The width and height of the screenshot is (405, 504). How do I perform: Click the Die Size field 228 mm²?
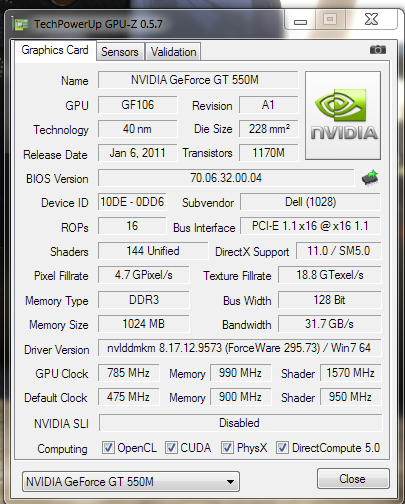point(268,129)
